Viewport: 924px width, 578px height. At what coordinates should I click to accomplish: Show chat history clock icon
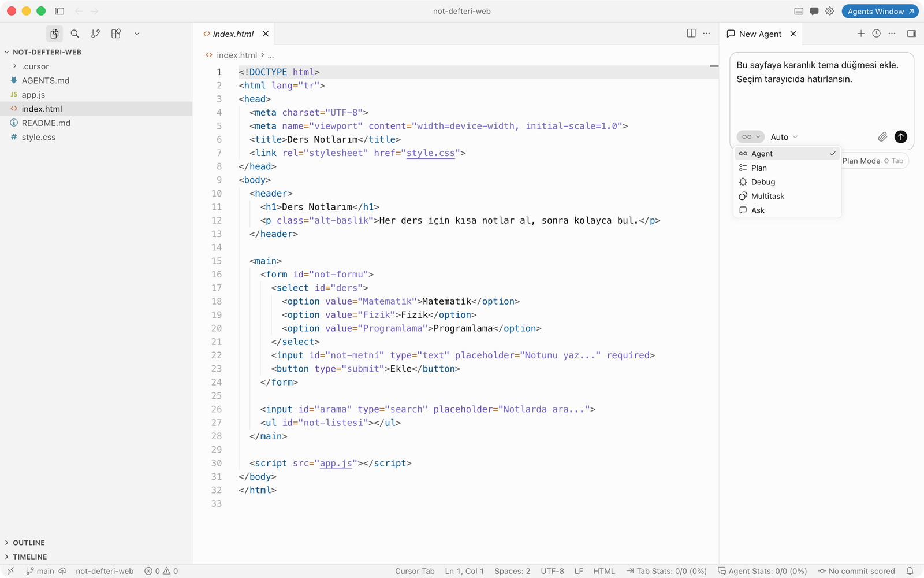tap(876, 34)
